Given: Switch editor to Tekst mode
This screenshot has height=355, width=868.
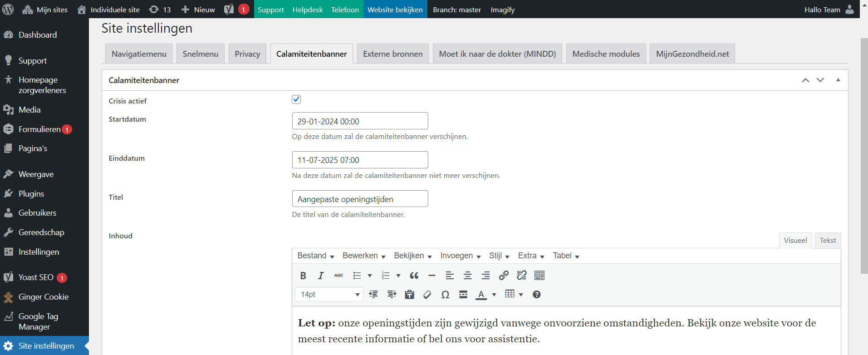Looking at the screenshot, I should point(828,241).
